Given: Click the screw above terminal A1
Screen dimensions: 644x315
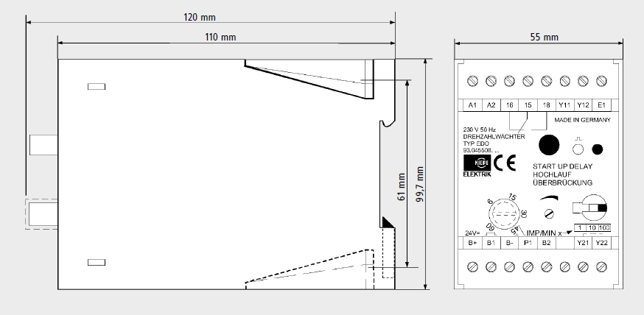Looking at the screenshot, I should pyautogui.click(x=473, y=79).
